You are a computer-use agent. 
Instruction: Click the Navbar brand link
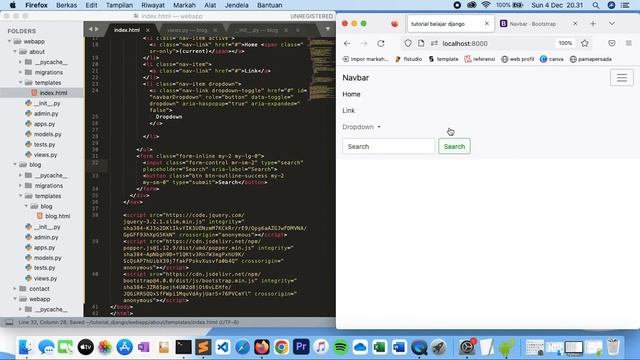[x=356, y=78]
